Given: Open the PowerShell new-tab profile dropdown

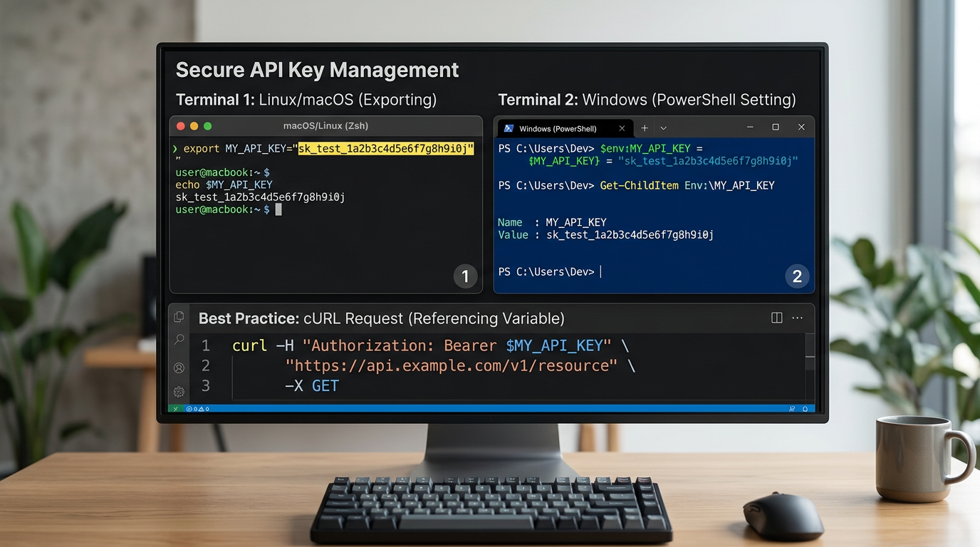Looking at the screenshot, I should (663, 128).
